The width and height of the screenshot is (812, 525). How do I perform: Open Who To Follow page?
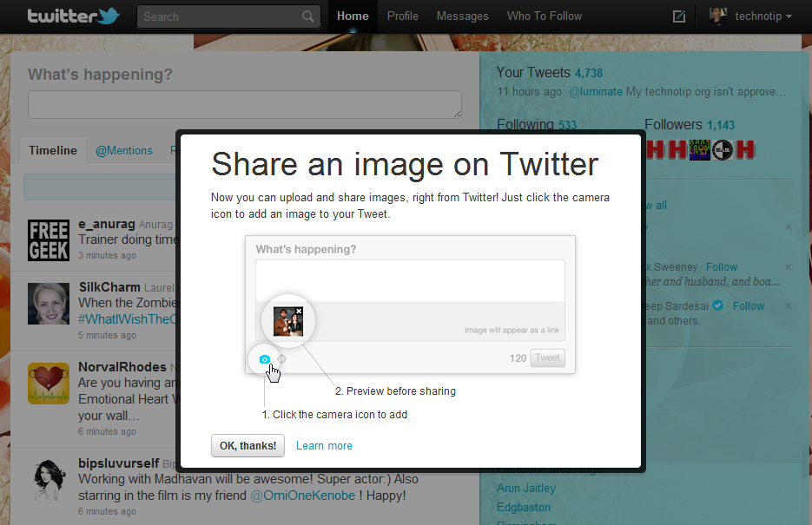[545, 16]
